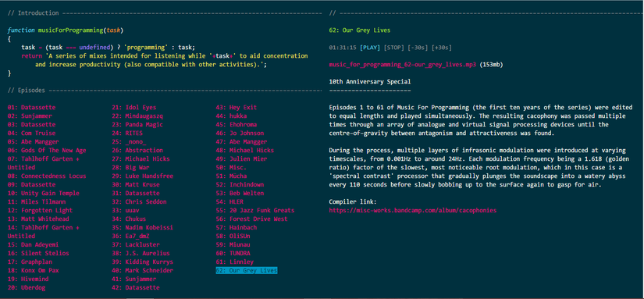Select episode 18: Konx Om Pax

pos(34,270)
